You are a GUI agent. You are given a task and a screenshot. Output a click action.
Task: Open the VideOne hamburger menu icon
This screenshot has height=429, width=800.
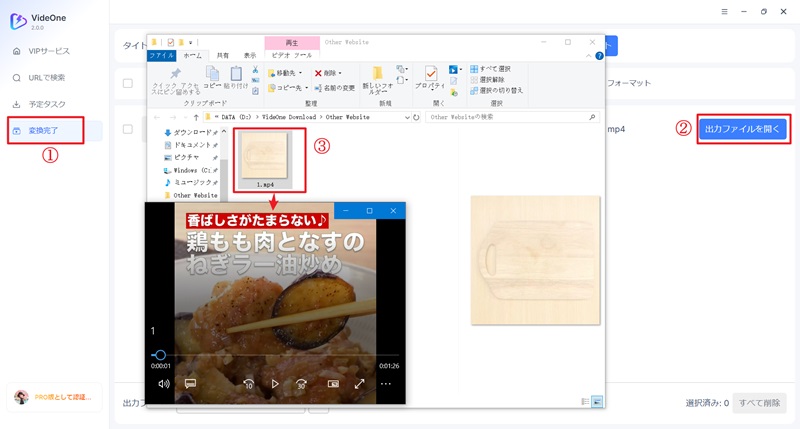click(724, 11)
